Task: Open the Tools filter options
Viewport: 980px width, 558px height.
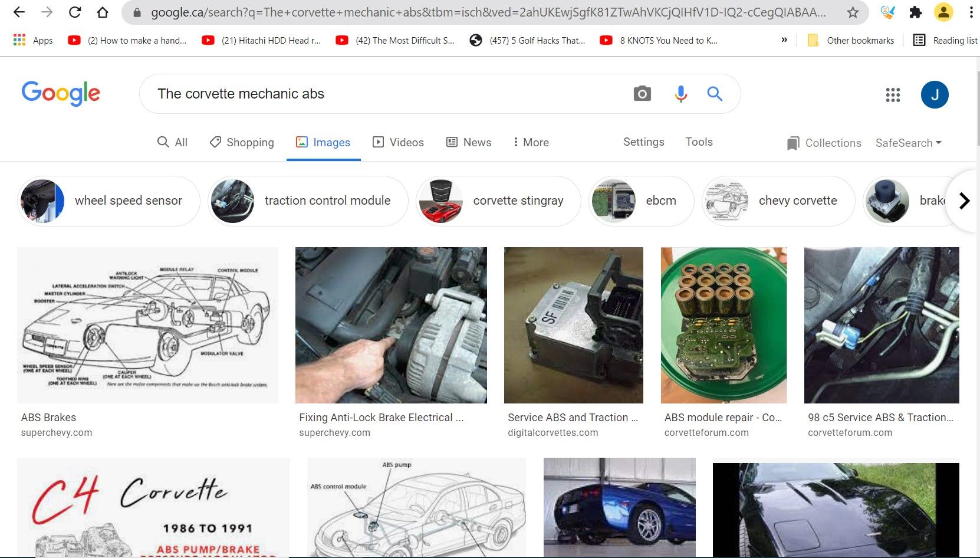Action: point(699,142)
